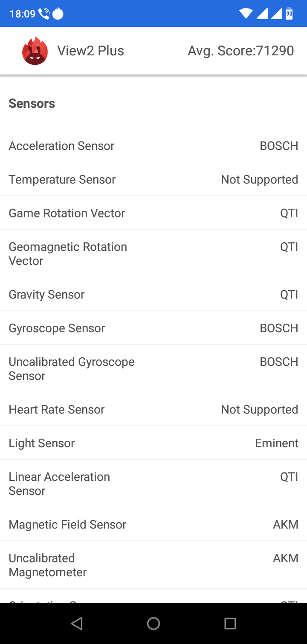Tap the AnTuTu flame logo icon
The width and height of the screenshot is (307, 644).
[x=35, y=51]
